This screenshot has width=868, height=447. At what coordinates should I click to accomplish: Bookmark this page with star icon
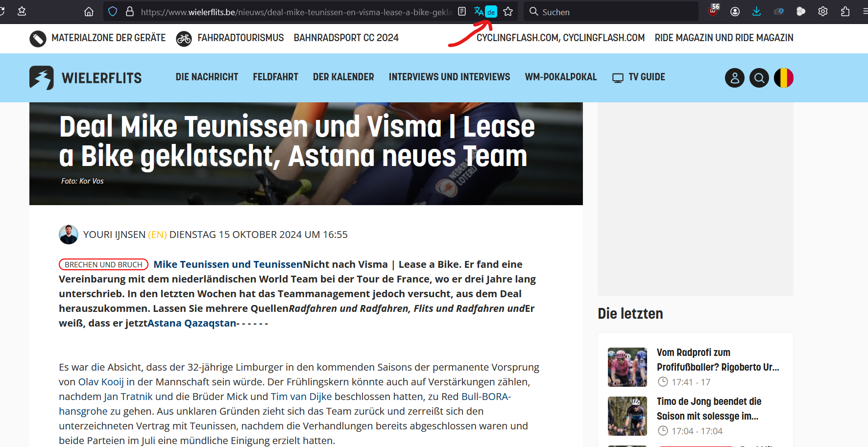point(508,12)
